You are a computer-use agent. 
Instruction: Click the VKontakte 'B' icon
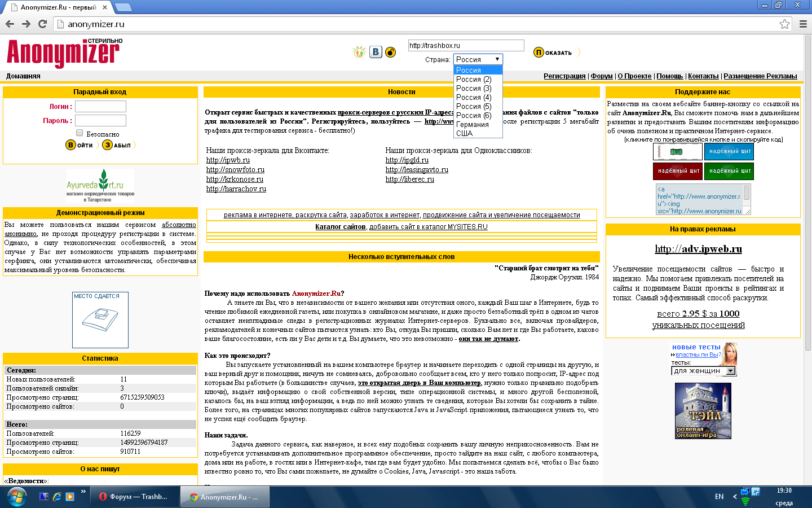click(x=376, y=52)
